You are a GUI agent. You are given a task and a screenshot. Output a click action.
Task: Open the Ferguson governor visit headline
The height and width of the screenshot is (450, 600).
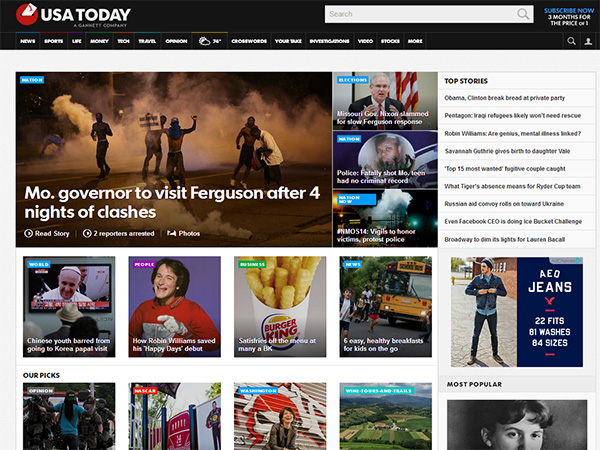[172, 201]
